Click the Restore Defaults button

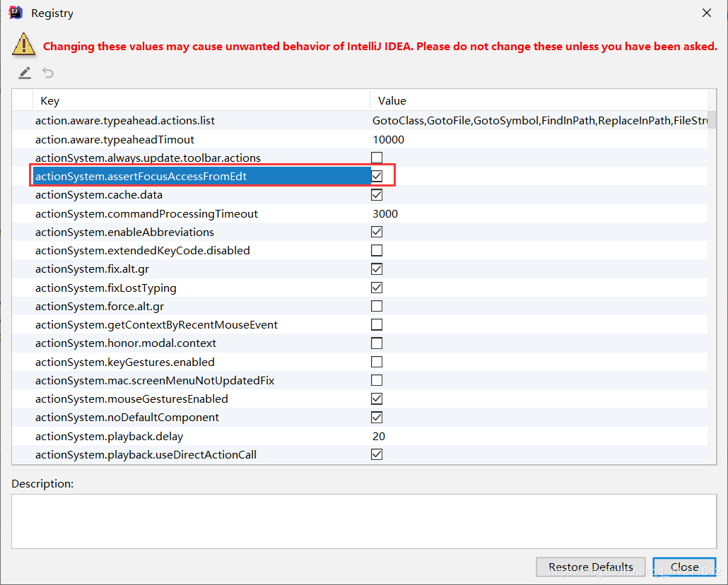tap(591, 567)
